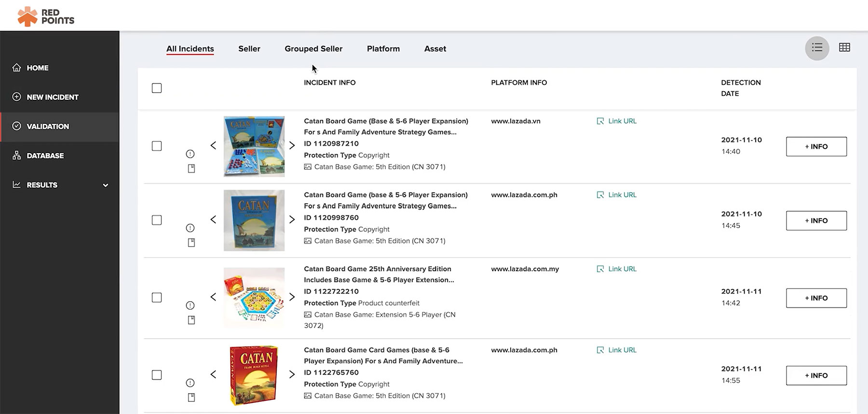Screen dimensions: 868x414
Task: Click Protection Type Product counterfeit text
Action: (x=362, y=303)
